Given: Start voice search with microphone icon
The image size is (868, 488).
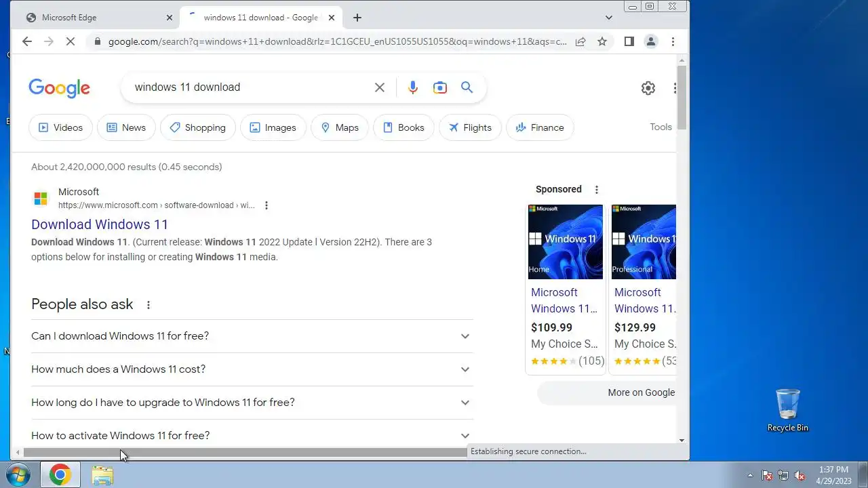Looking at the screenshot, I should tap(413, 87).
